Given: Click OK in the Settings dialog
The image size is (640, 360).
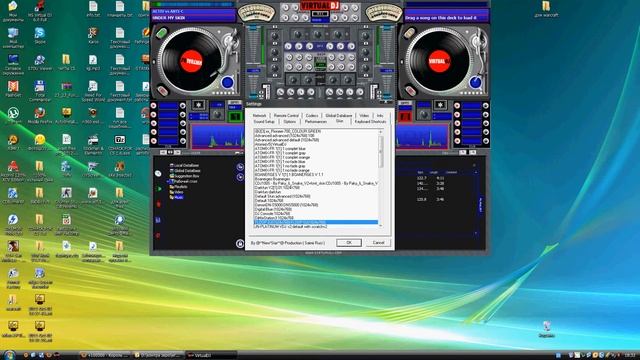Looking at the screenshot, I should (x=349, y=242).
